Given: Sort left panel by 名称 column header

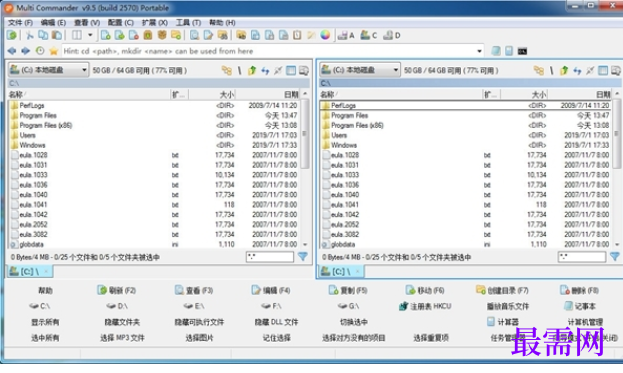Looking at the screenshot, I should coord(89,94).
